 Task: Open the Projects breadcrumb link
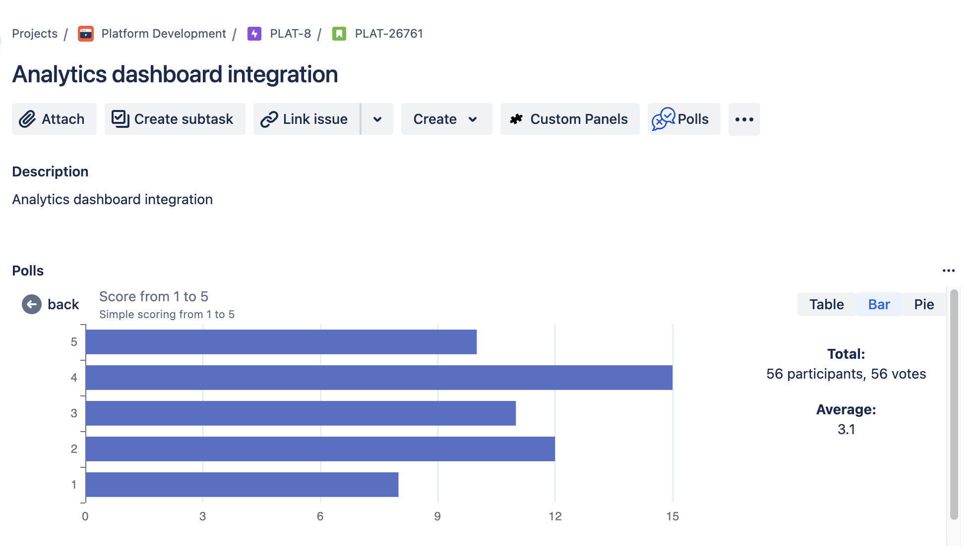[34, 34]
